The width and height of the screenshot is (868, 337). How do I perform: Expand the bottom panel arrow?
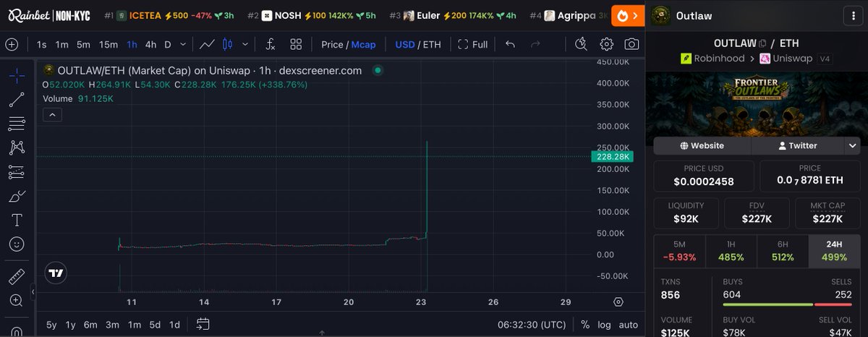click(x=322, y=334)
